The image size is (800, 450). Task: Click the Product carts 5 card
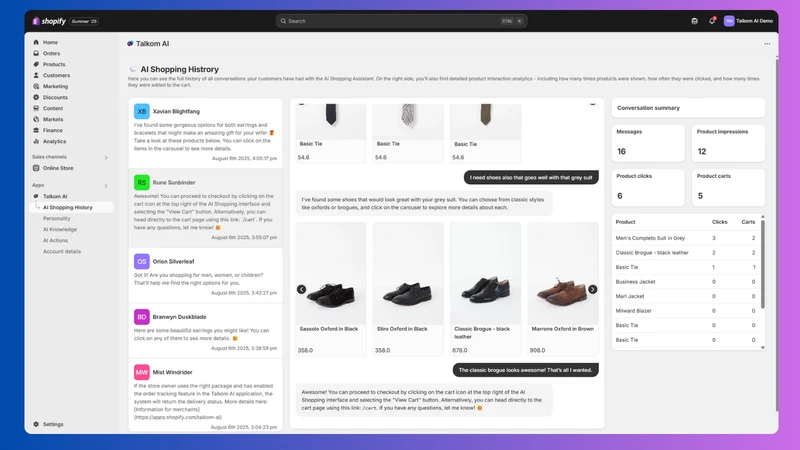click(728, 188)
